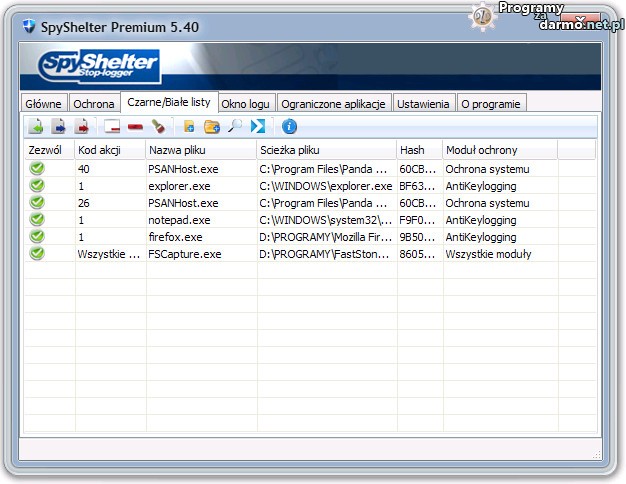Click the brush clear-list toolbar icon
The image size is (626, 484).
point(158,127)
